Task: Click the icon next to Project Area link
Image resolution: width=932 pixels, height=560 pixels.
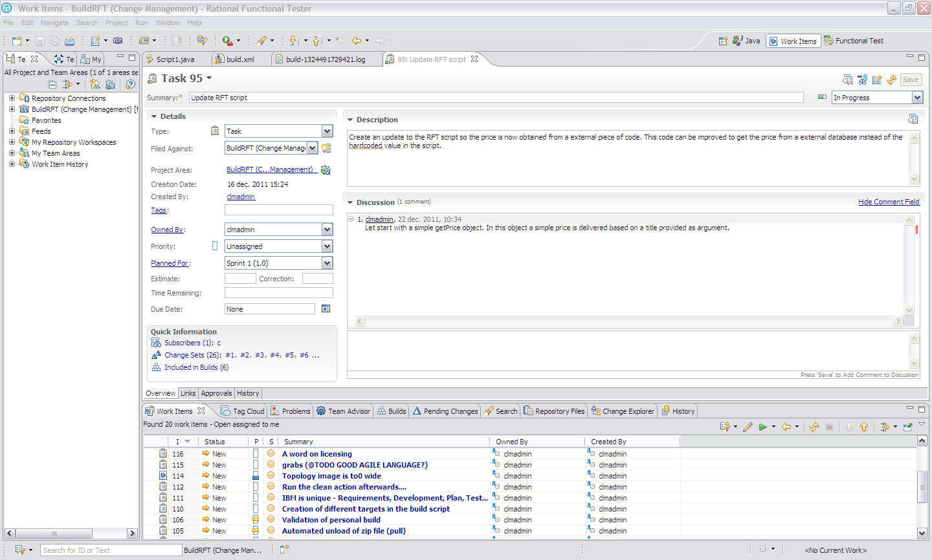Action: tap(326, 170)
